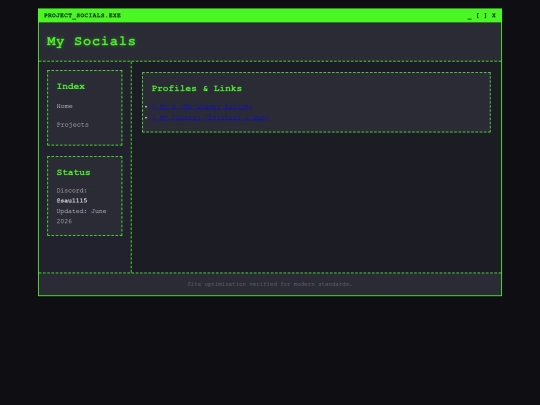Click the site optimization footer text
Image resolution: width=540 pixels, height=405 pixels.
[270, 284]
